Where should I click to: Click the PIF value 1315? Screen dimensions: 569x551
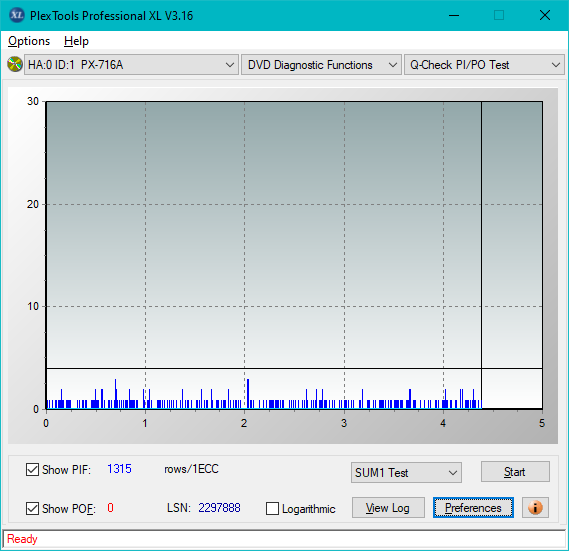click(119, 469)
